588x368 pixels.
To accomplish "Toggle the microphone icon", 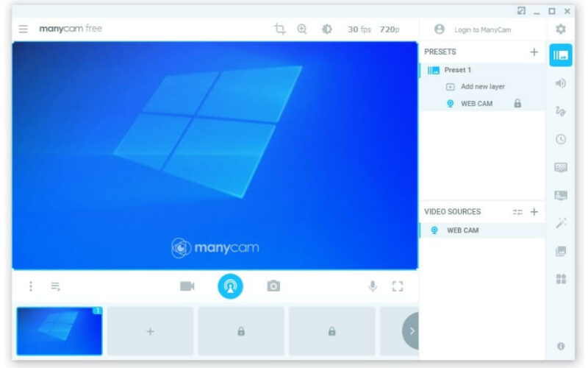I will [x=373, y=286].
